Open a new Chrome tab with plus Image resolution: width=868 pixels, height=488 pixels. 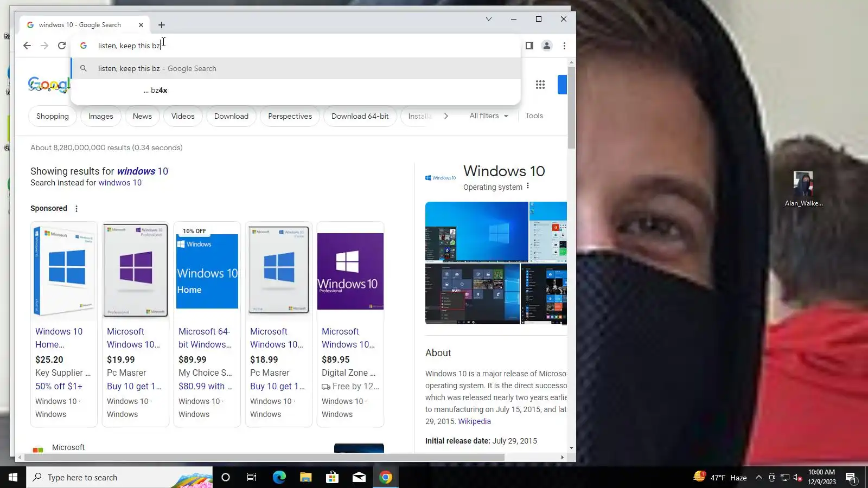coord(162,25)
